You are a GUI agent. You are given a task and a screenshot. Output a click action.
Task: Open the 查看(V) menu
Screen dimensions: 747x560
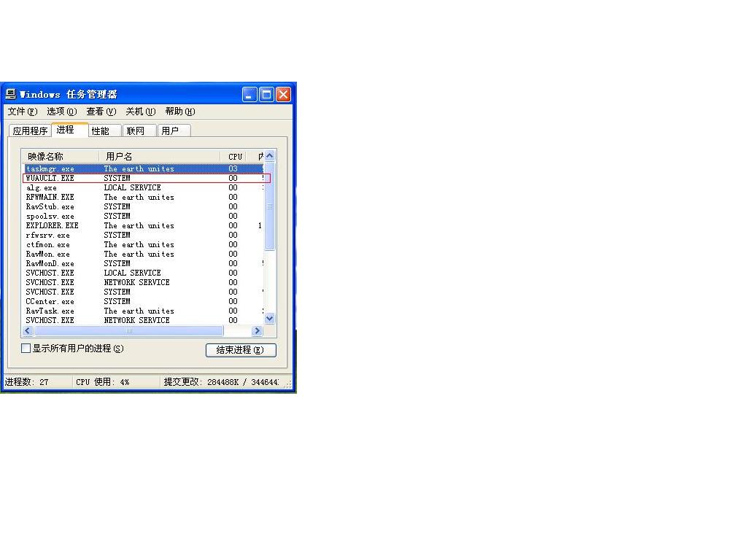point(101,112)
